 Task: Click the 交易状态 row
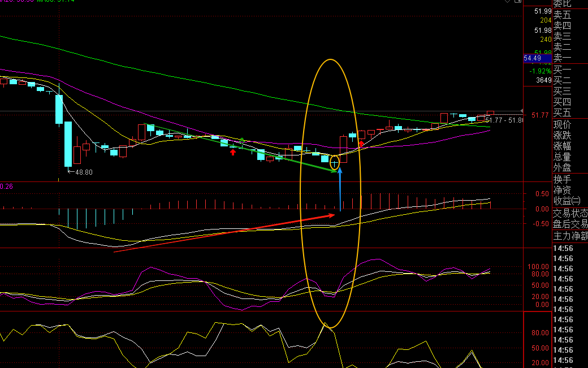click(570, 213)
